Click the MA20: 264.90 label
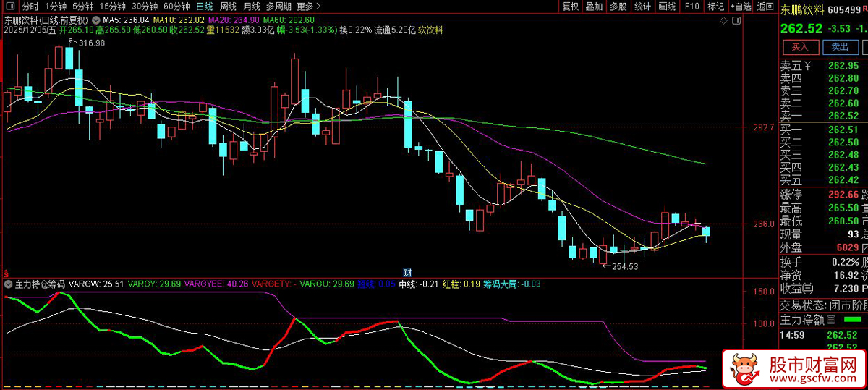868x390 pixels. (x=234, y=20)
